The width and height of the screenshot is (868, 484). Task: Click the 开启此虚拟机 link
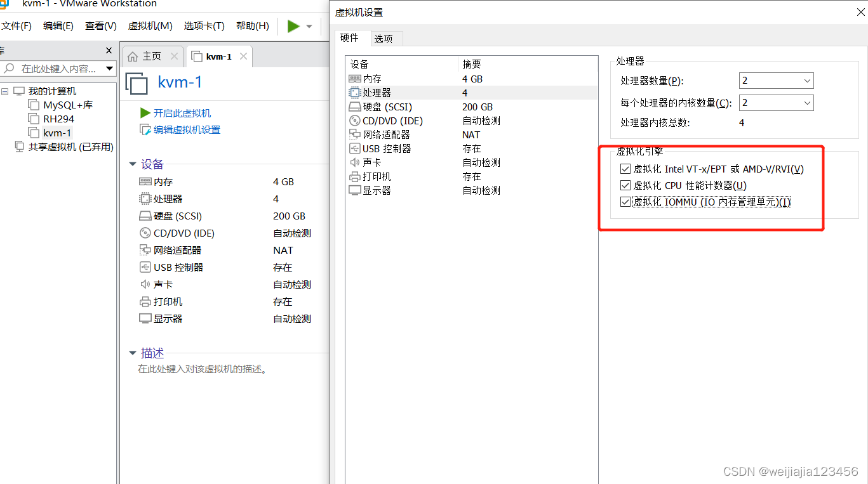(182, 114)
